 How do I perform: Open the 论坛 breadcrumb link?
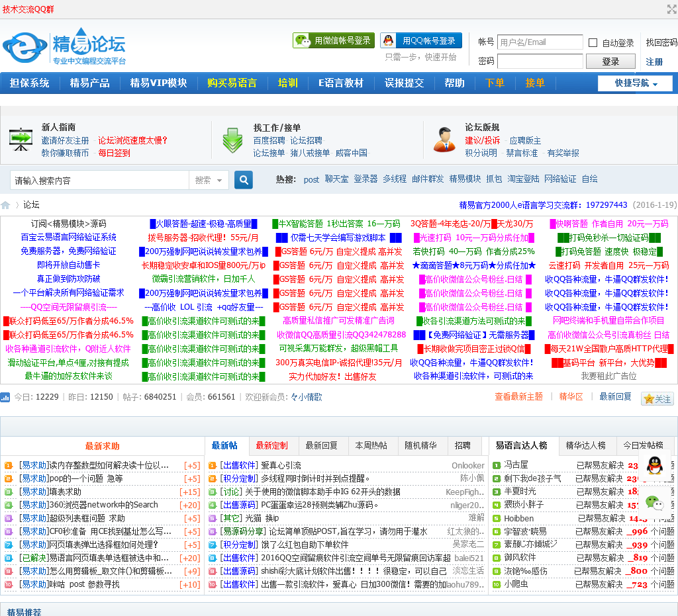(x=31, y=204)
